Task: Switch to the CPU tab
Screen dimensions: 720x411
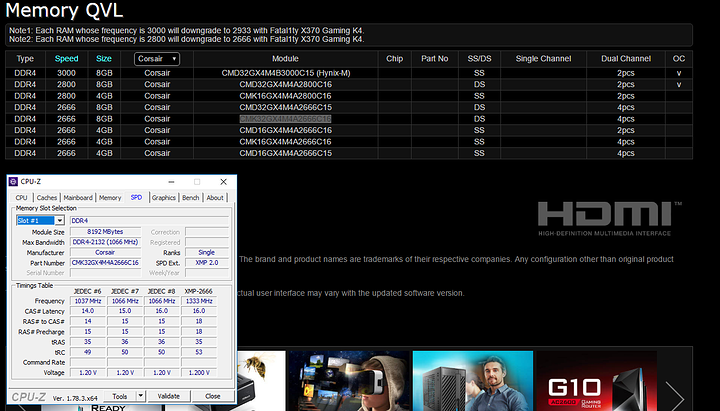Action: (x=20, y=198)
